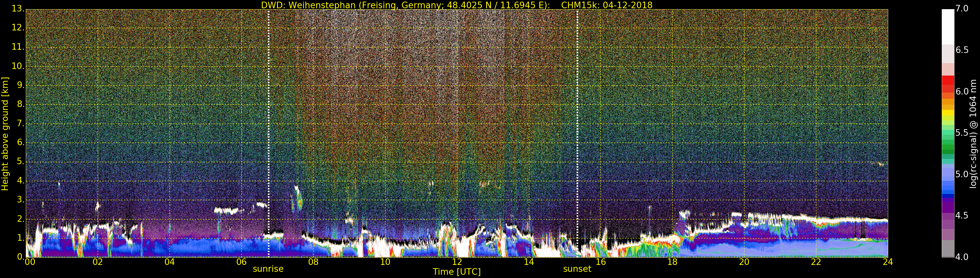The width and height of the screenshot is (980, 278).
Task: Click height axis tick label '3.'
Action: point(21,200)
